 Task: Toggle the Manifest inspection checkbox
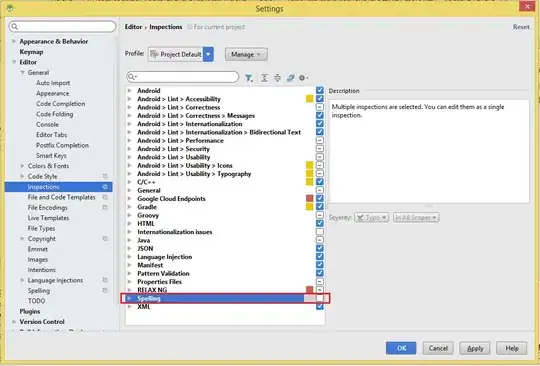320,265
